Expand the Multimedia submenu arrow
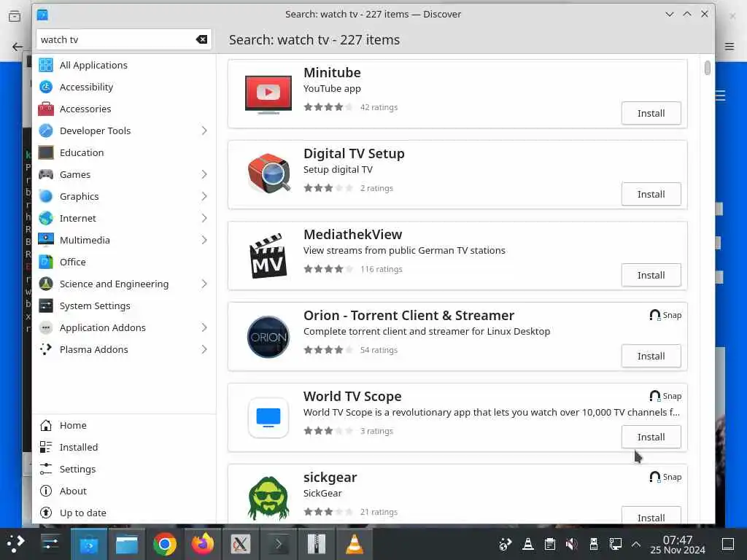The width and height of the screenshot is (747, 560). tap(204, 241)
